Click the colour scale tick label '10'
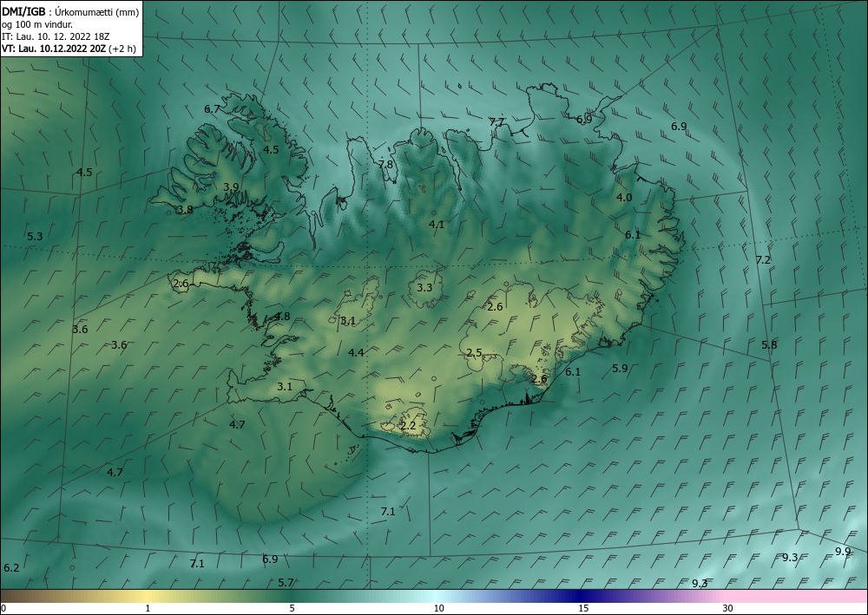The height and width of the screenshot is (615, 868). [438, 608]
